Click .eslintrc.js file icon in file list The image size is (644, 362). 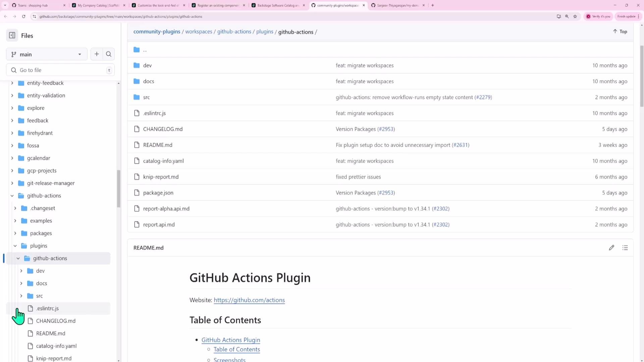click(x=137, y=113)
